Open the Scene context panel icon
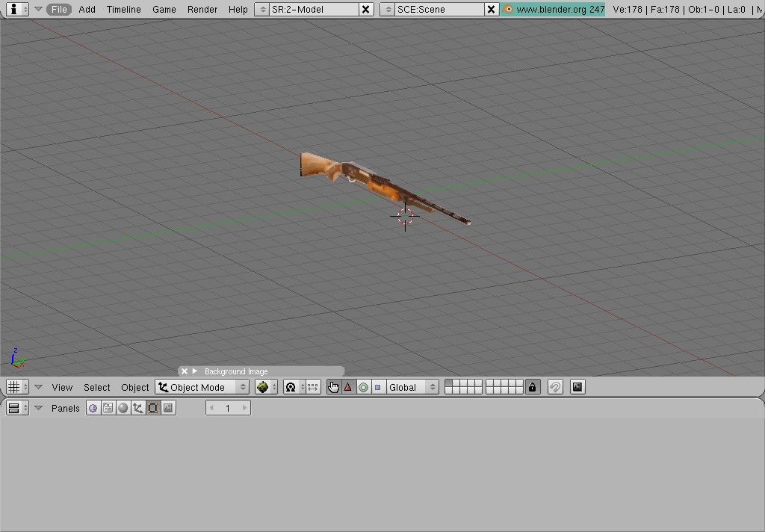This screenshot has width=765, height=532. click(x=168, y=408)
